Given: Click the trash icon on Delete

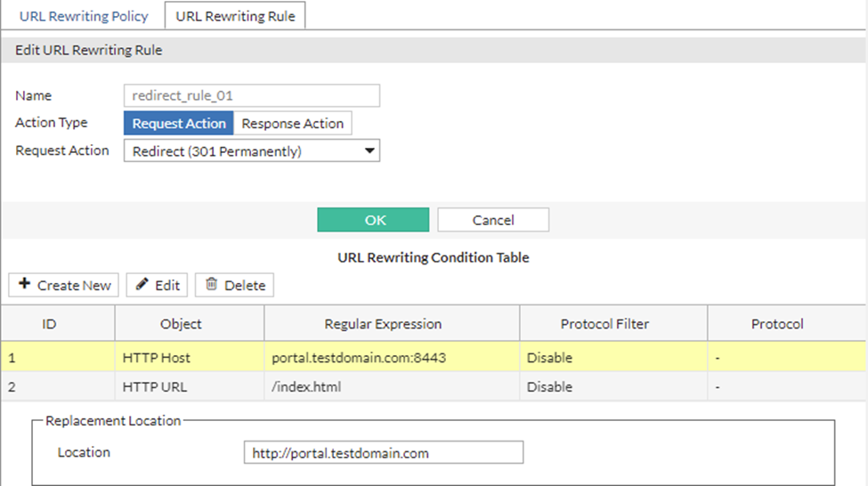Looking at the screenshot, I should tap(211, 285).
